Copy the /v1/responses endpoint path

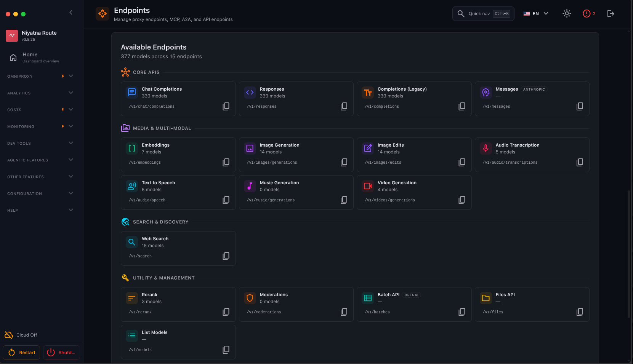[x=344, y=106]
